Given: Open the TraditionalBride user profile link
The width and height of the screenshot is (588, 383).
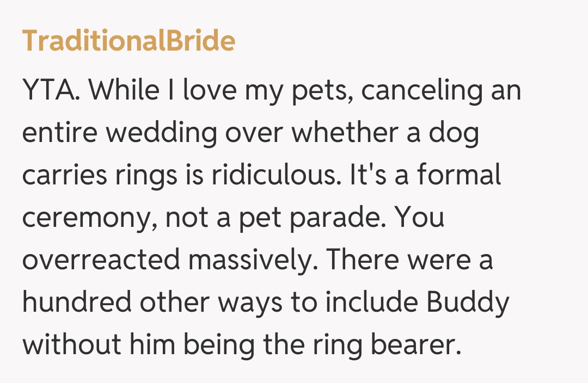Looking at the screenshot, I should [x=128, y=41].
